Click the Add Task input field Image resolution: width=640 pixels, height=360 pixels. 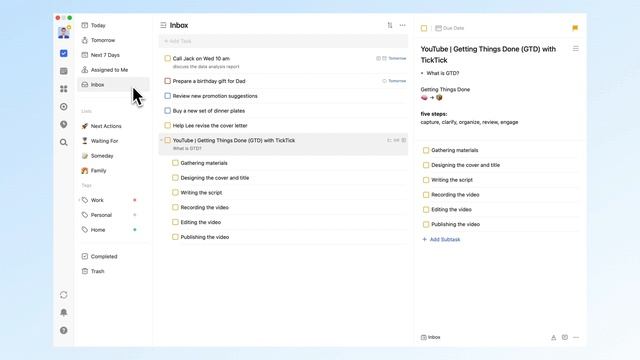tap(283, 41)
